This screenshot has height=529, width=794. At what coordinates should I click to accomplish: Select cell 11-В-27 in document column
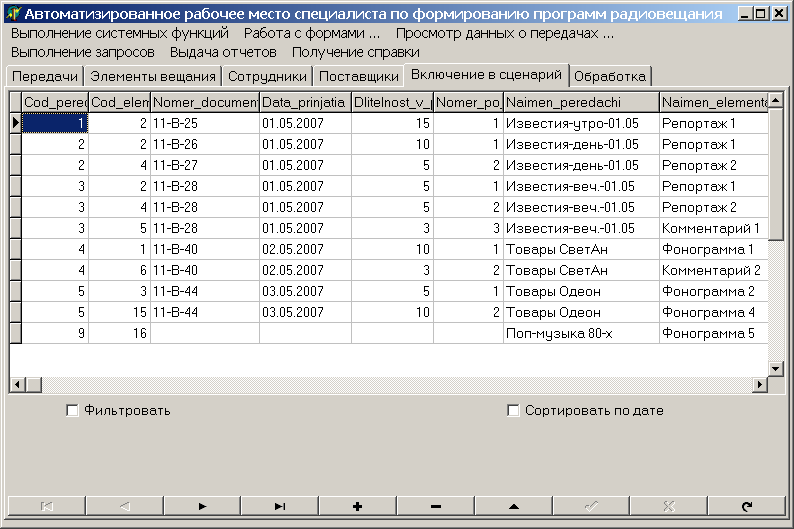pyautogui.click(x=205, y=166)
